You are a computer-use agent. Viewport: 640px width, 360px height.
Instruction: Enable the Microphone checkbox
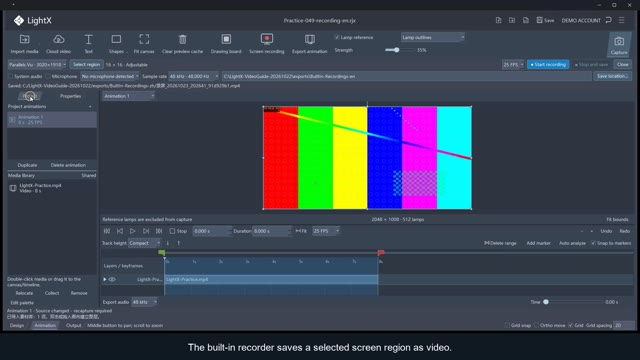click(48, 76)
